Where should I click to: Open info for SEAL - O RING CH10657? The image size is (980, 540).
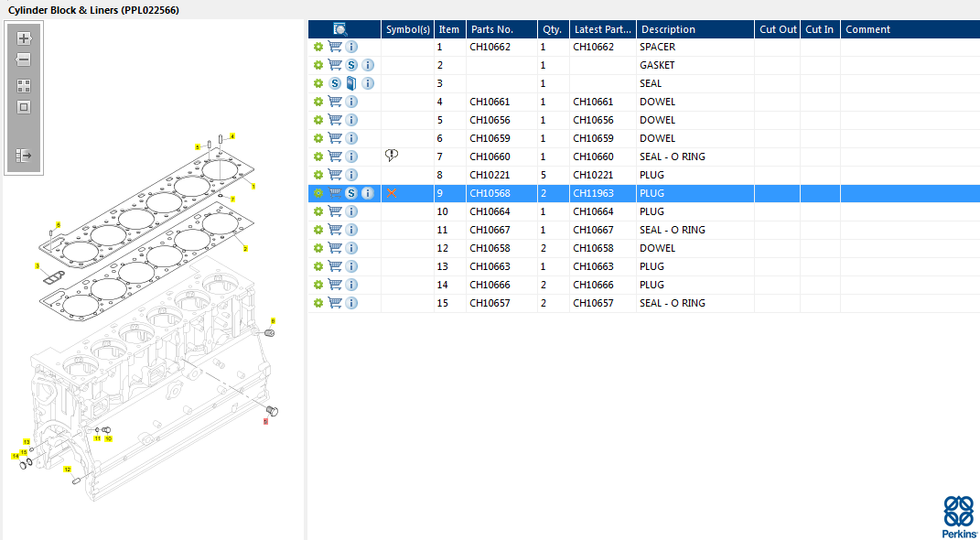tap(352, 303)
